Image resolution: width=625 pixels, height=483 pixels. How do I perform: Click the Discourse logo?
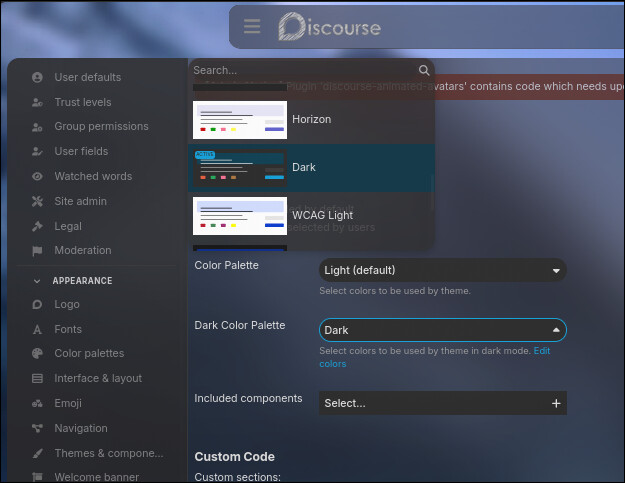[x=329, y=27]
